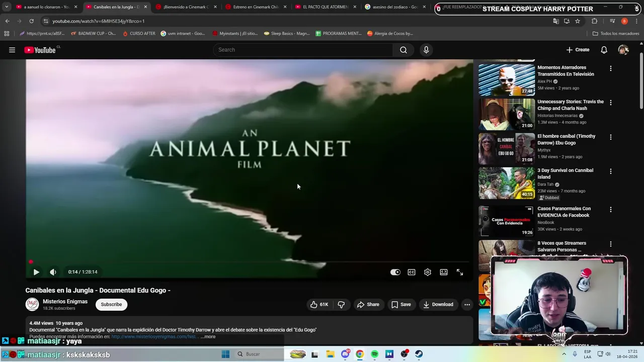This screenshot has width=644, height=362.
Task: Click the search magnifier button
Action: tap(404, 50)
